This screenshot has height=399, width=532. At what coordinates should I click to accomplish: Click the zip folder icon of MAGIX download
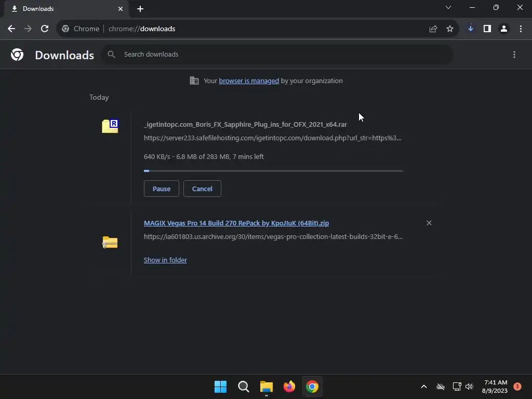point(110,242)
